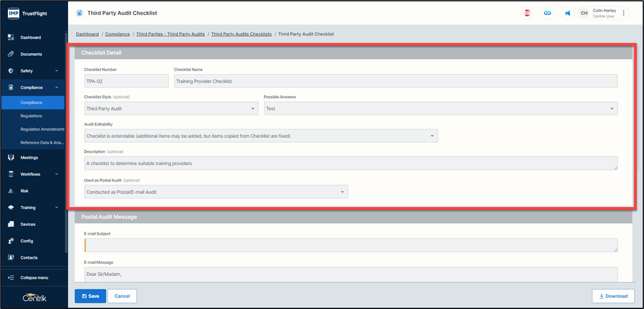Viewport: 644px width, 309px height.
Task: Click the megaphone announcements icon
Action: pyautogui.click(x=567, y=13)
